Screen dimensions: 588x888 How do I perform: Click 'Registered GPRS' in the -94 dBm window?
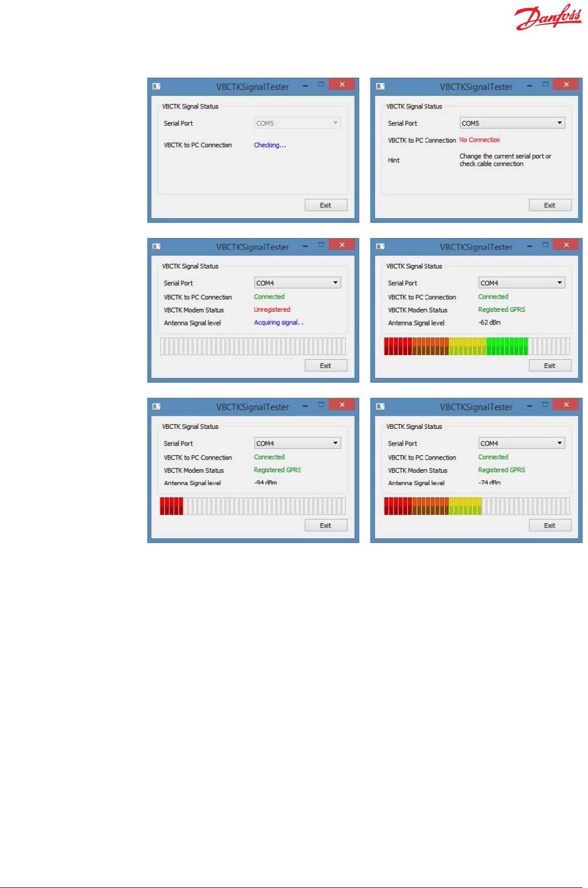coord(277,470)
